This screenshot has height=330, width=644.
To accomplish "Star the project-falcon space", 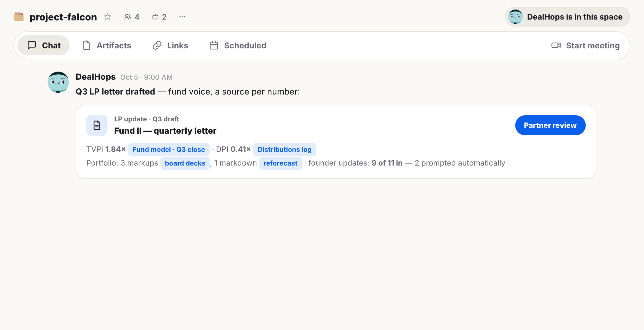I will coord(108,17).
